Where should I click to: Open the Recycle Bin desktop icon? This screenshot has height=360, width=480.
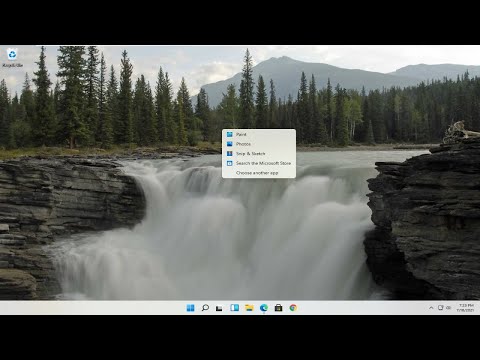[x=12, y=57]
